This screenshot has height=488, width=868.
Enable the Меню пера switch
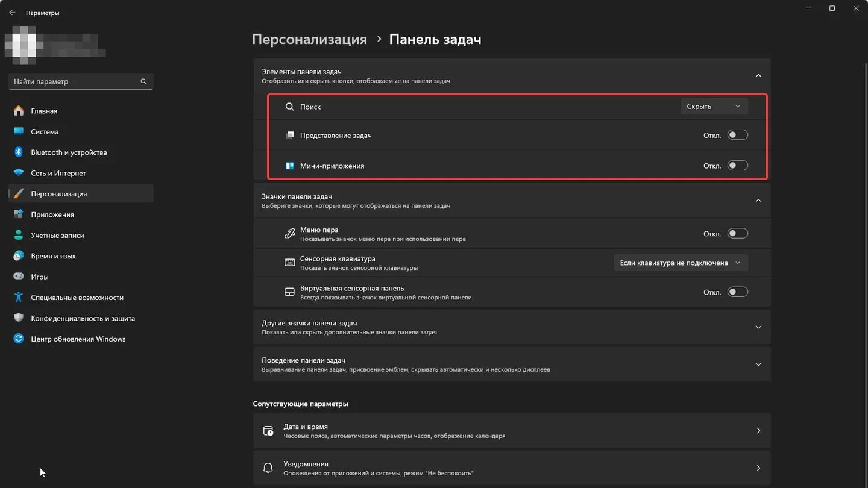click(x=737, y=233)
